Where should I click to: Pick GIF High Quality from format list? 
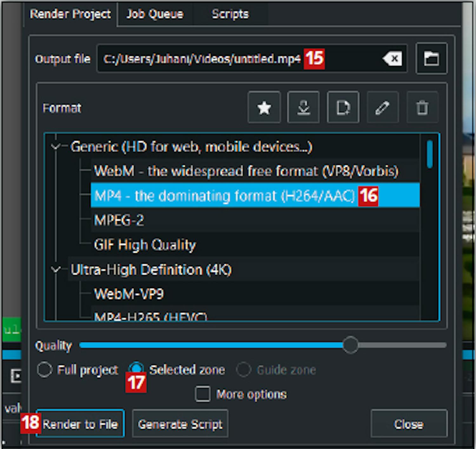pos(145,245)
